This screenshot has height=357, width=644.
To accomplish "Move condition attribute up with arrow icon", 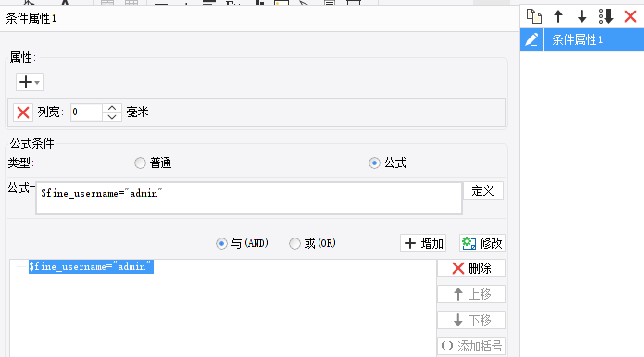I will [558, 17].
